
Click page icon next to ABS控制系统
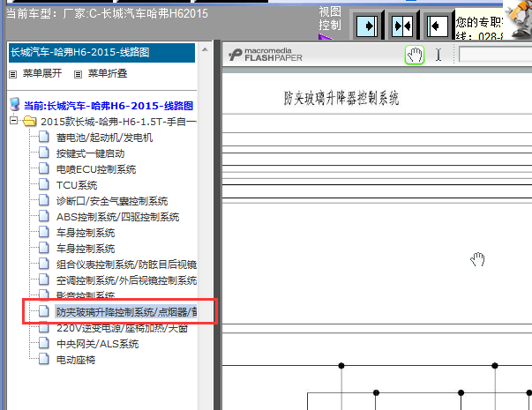(44, 216)
